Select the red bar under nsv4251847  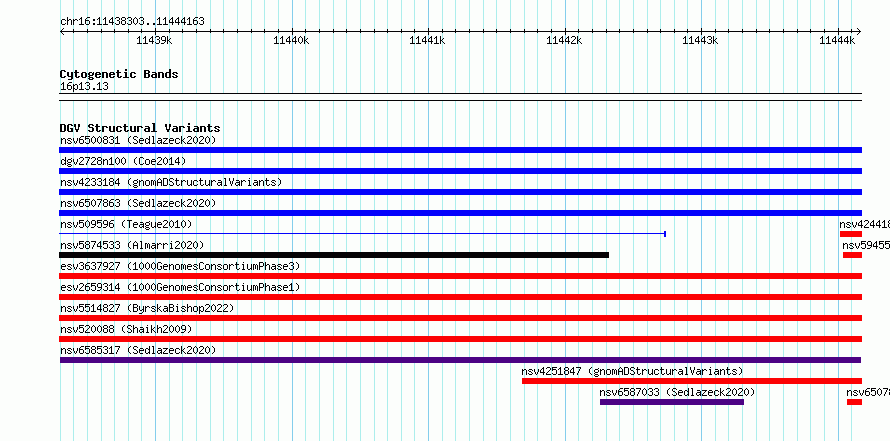click(692, 381)
